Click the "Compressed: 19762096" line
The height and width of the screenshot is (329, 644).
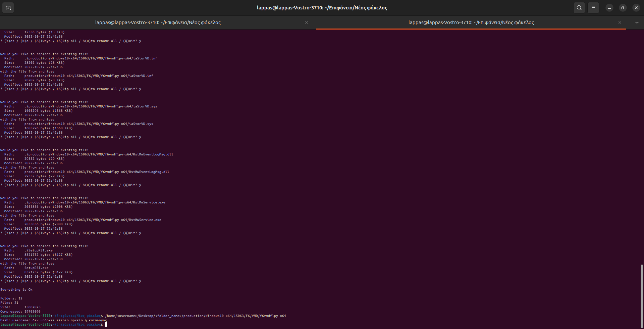point(20,312)
